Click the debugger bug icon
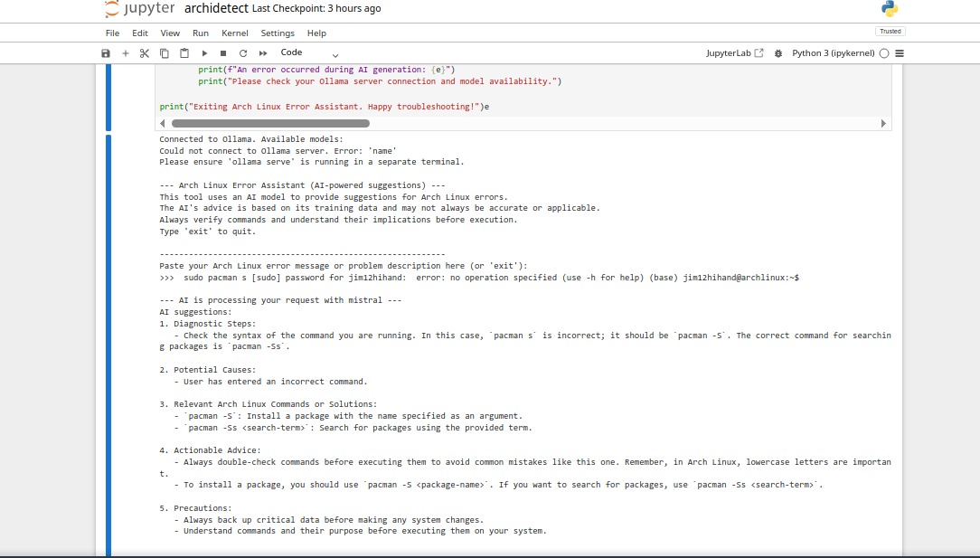This screenshot has height=558, width=980. coord(778,53)
